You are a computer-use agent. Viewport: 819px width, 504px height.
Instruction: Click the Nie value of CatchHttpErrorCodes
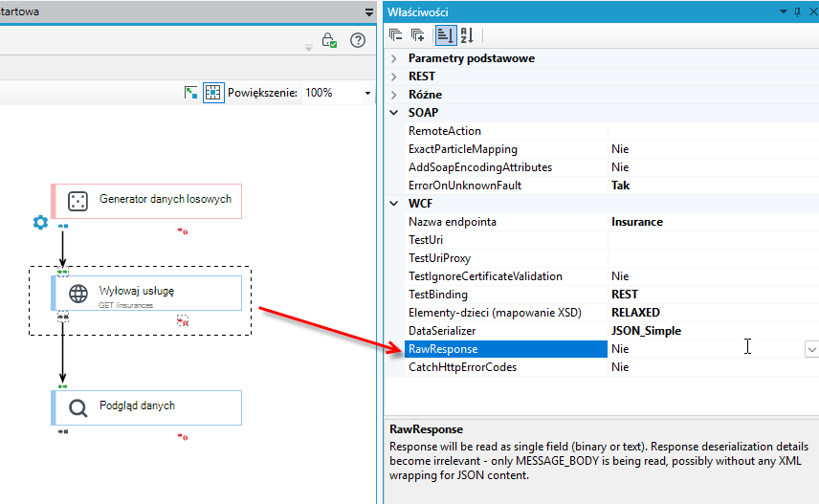(x=620, y=367)
